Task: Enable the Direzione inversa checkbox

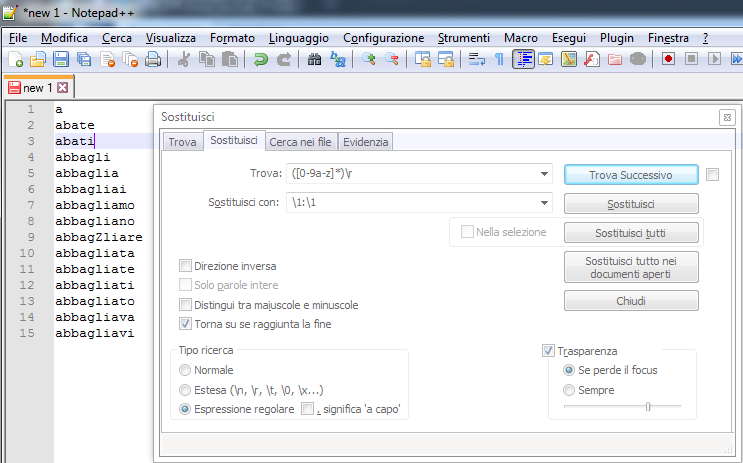Action: pos(185,266)
